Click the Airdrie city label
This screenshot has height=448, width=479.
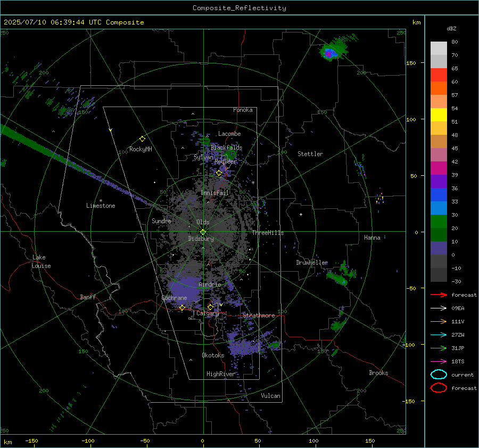coord(210,284)
